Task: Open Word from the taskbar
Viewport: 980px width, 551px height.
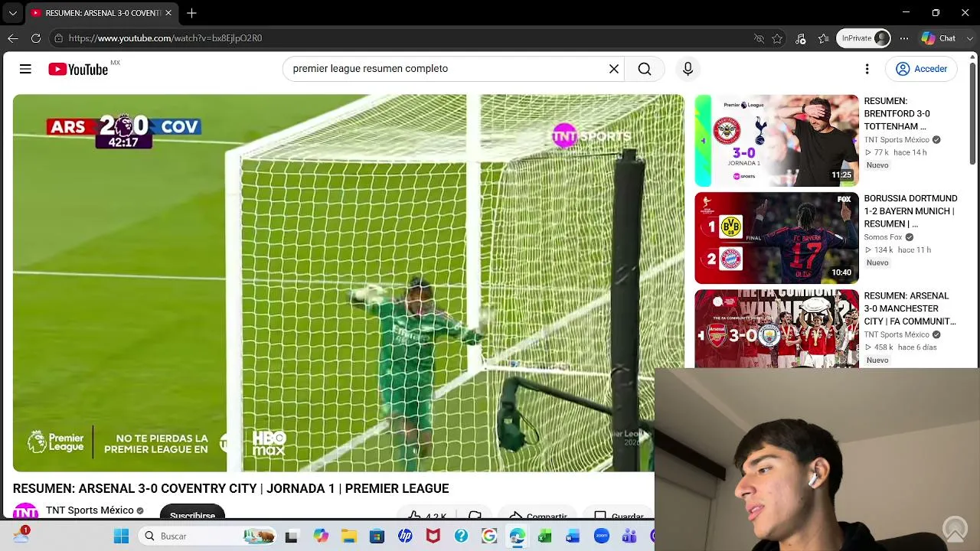Action: 573,536
